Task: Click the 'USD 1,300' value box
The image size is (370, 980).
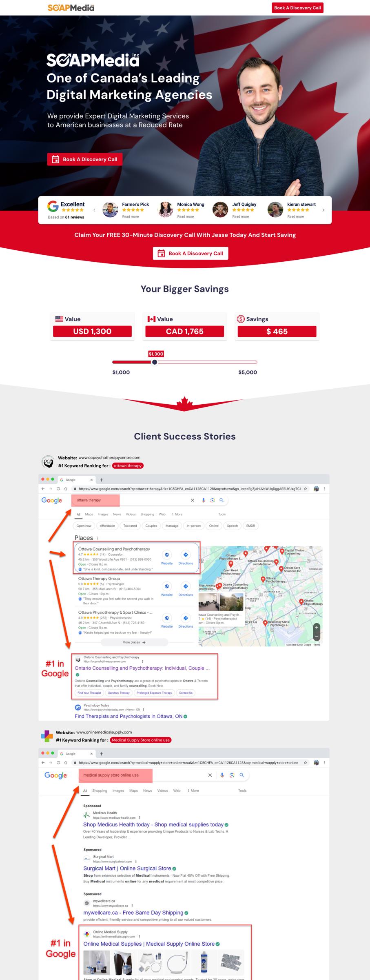Action: click(92, 332)
